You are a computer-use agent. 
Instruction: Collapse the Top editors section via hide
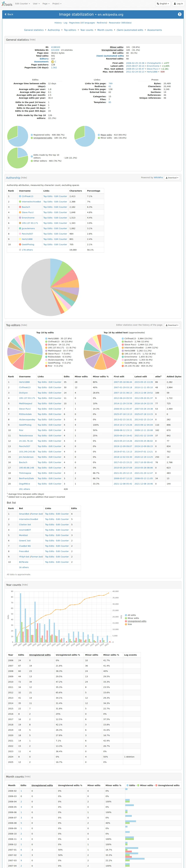tap(24, 325)
